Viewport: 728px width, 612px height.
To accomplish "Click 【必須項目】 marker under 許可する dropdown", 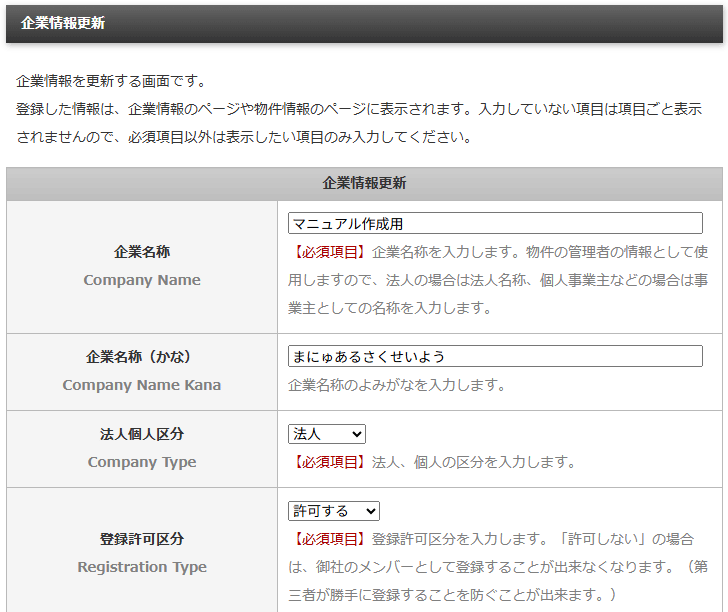I will pos(329,539).
